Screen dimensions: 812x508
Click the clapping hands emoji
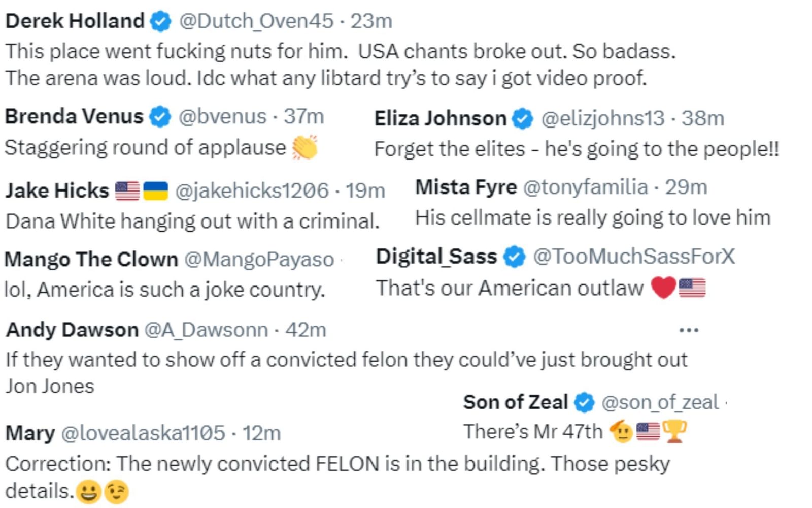coord(304,148)
